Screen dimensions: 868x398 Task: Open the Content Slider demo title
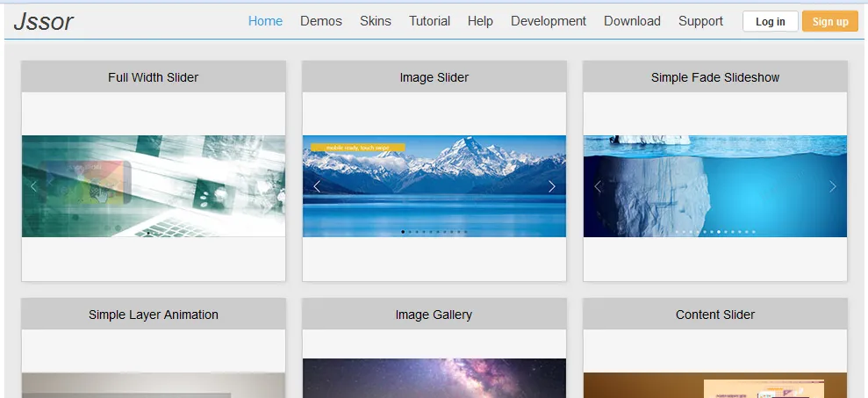[715, 315]
